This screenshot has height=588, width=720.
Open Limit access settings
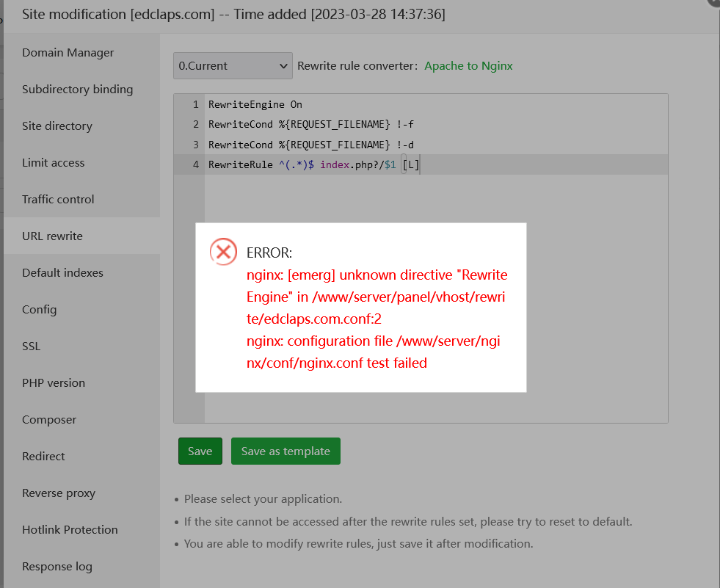pyautogui.click(x=54, y=163)
